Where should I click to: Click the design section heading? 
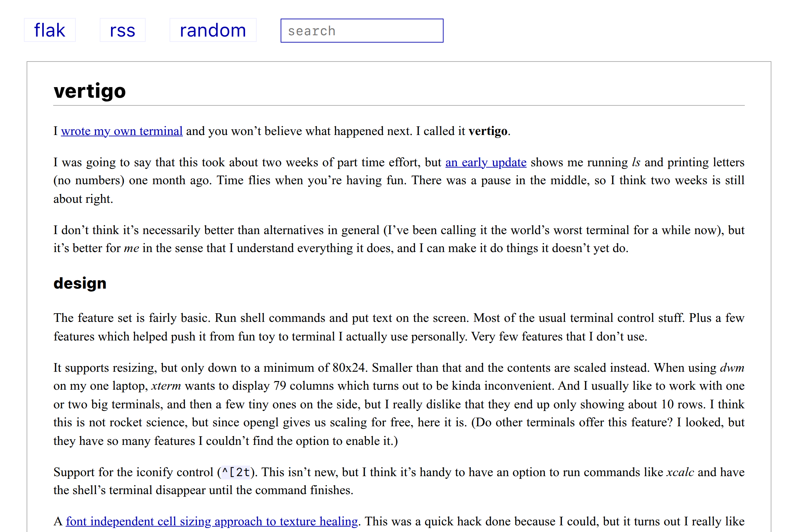coord(80,283)
